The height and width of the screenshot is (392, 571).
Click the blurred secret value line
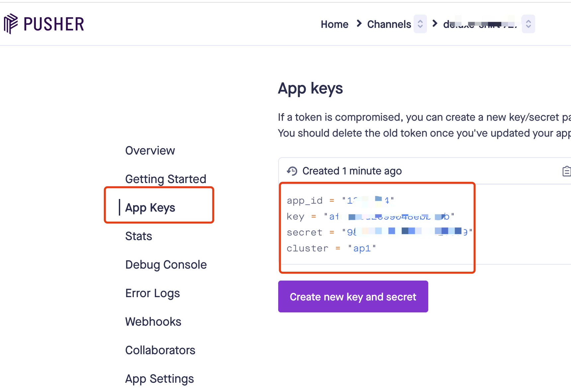point(407,232)
